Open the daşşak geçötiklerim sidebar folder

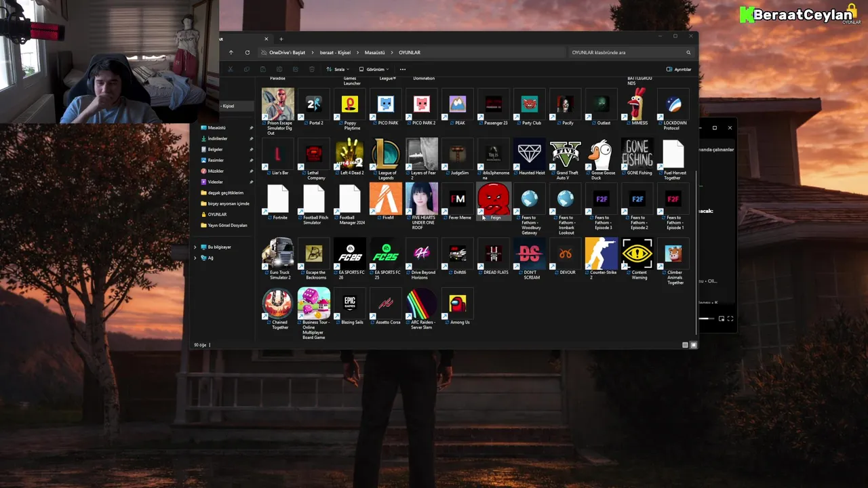click(x=226, y=192)
